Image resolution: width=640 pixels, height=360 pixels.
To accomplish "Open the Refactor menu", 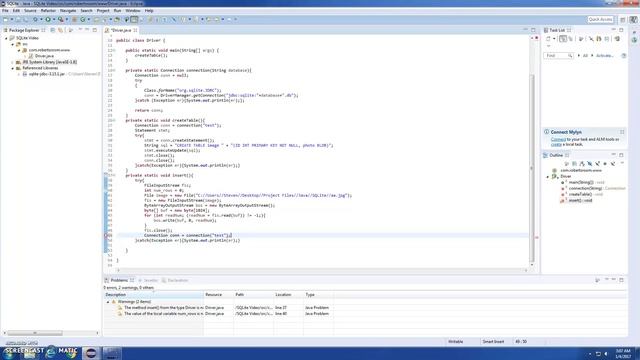I will pyautogui.click(x=48, y=11).
